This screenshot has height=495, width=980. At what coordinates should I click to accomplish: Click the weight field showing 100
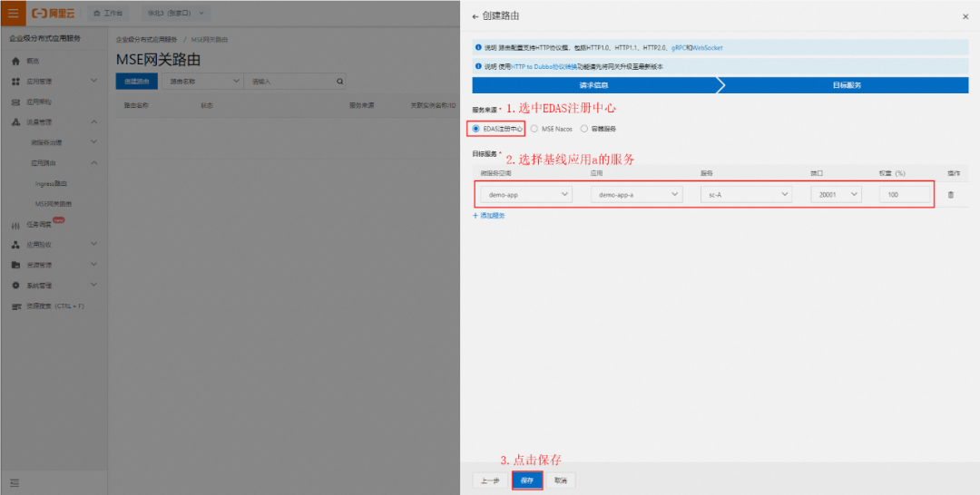click(905, 195)
